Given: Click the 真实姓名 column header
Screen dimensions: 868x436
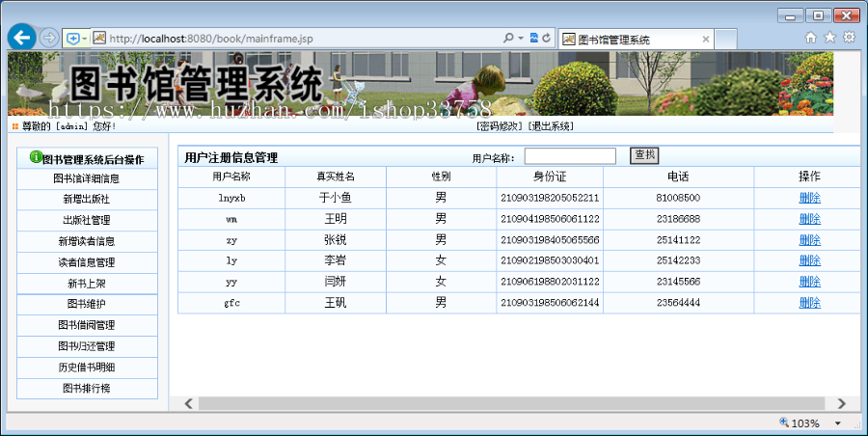Looking at the screenshot, I should 336,177.
